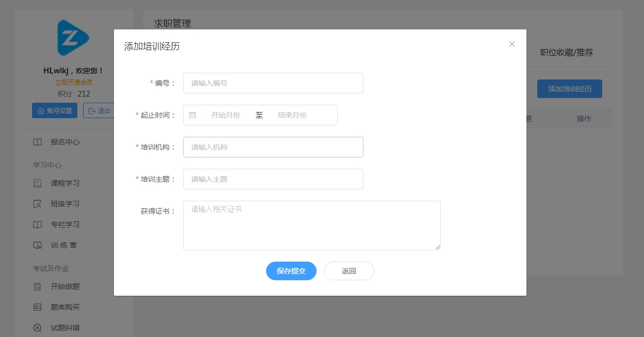This screenshot has width=644, height=337.
Task: Click the calendar icon in 起止时间 field
Action: (x=192, y=115)
